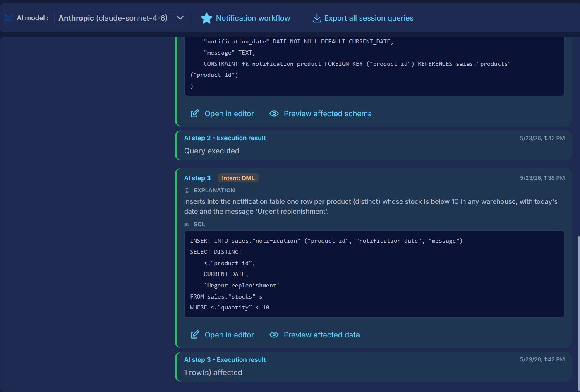Viewport: 580px width, 392px height.
Task: Click the 'Urgent replenishment' SQL literal
Action: [242, 285]
